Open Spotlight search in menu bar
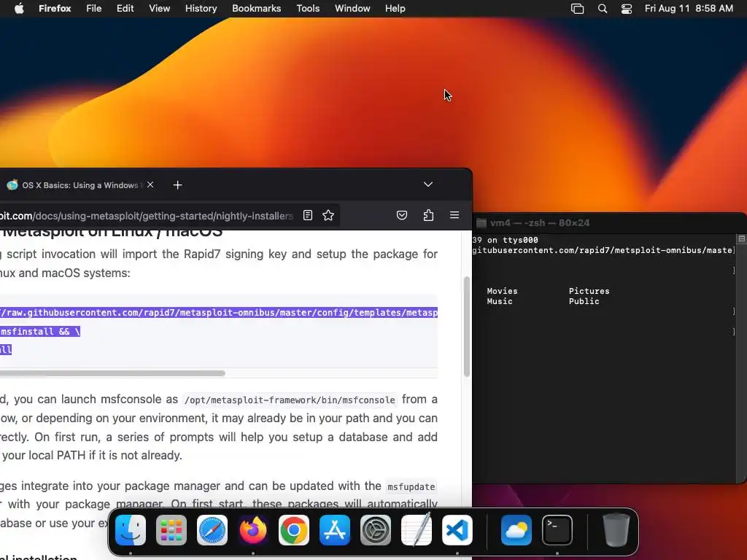The image size is (747, 560). coord(603,9)
